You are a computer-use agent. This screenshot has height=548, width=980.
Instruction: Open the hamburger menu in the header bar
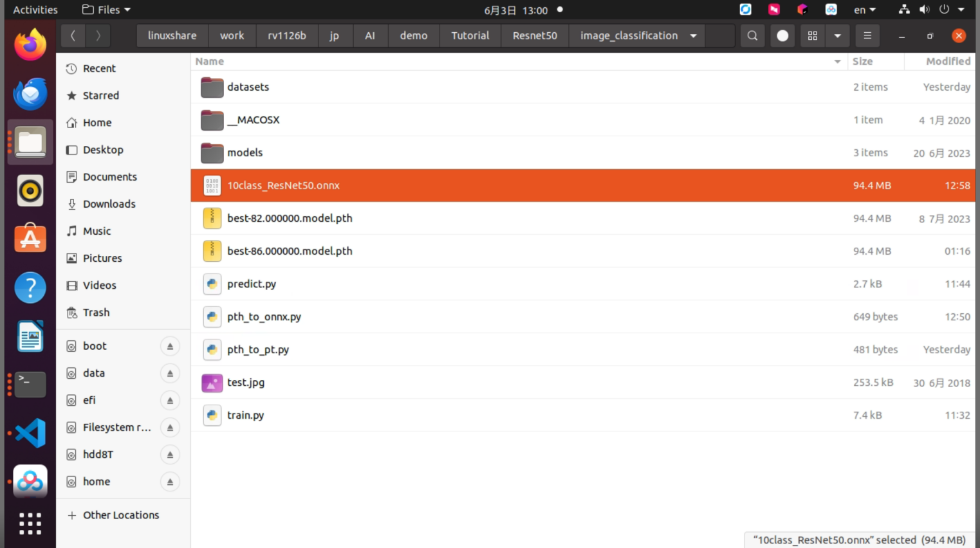tap(867, 36)
